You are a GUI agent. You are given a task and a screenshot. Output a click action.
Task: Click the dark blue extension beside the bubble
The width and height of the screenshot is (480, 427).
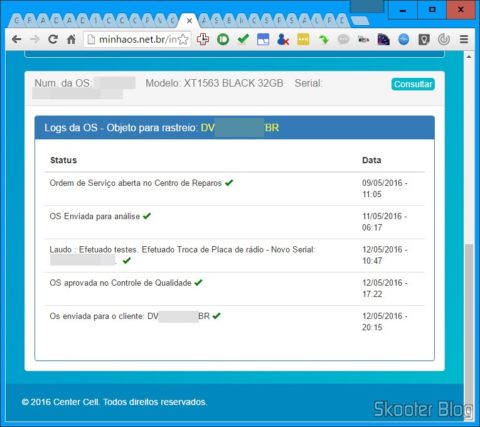click(x=383, y=39)
